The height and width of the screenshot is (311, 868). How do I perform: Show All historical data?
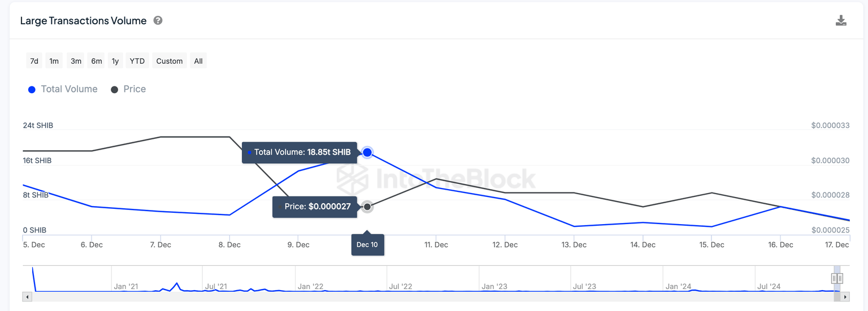pos(198,61)
